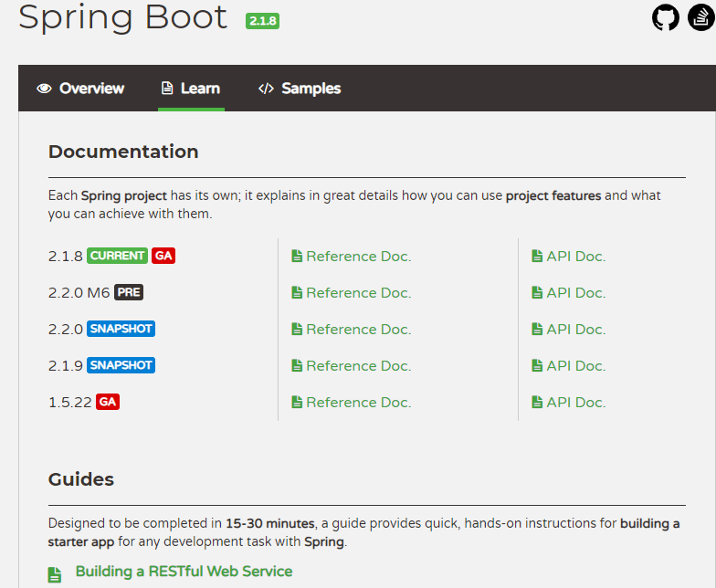Click the 2.1.8 version badge by the title
The width and height of the screenshot is (716, 588).
(x=263, y=21)
